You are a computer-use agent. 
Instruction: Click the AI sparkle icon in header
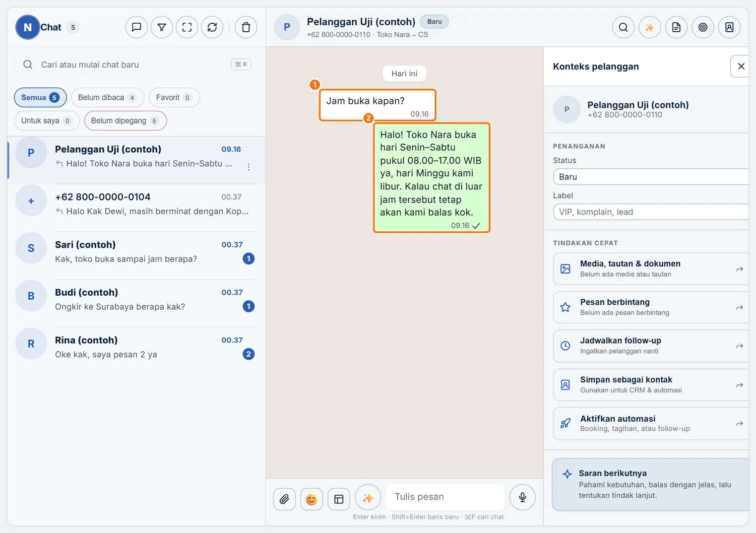(650, 27)
